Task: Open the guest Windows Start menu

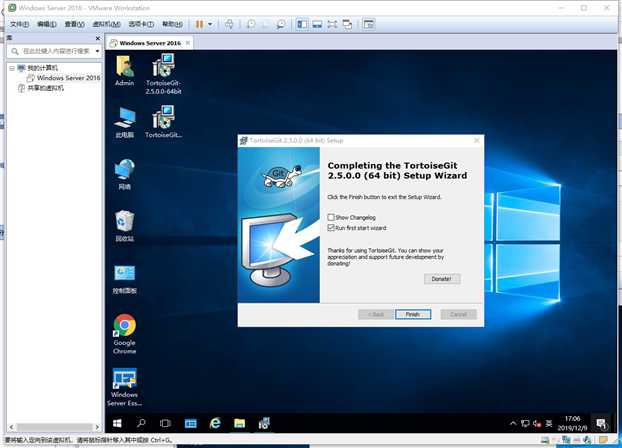Action: (117, 423)
